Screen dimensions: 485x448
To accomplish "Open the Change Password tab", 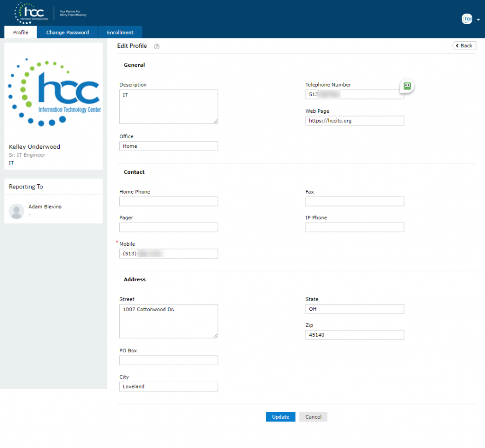I will 67,32.
